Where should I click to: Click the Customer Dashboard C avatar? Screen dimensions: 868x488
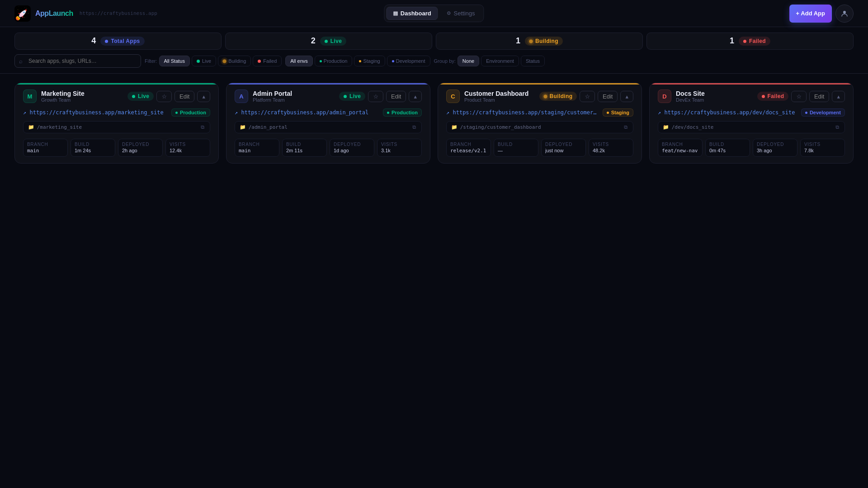(453, 96)
